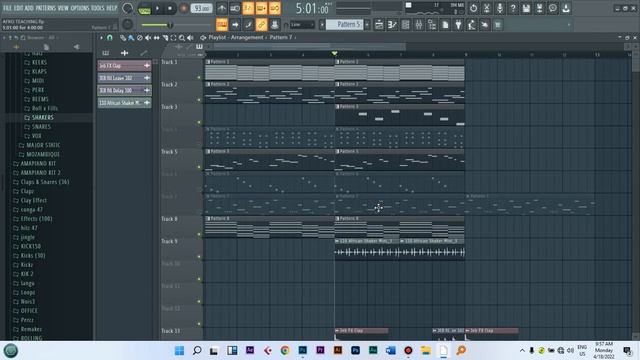The width and height of the screenshot is (640, 360).
Task: Open the Pattern 7 breadcrumb dropdown in playlist title
Action: 282,37
